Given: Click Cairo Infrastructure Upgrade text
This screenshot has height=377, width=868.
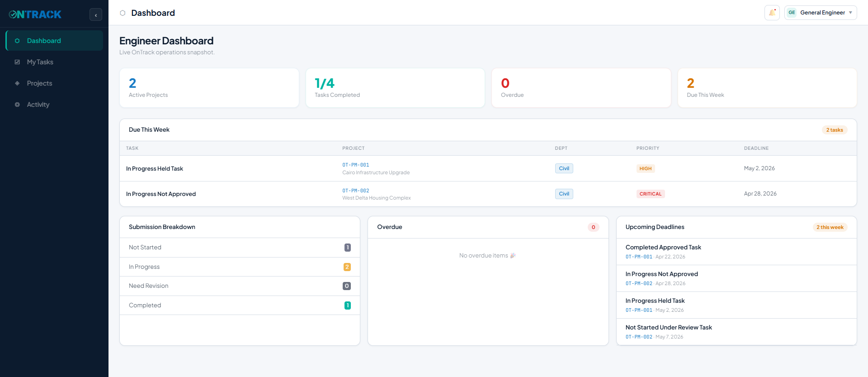Looking at the screenshot, I should pyautogui.click(x=376, y=172).
